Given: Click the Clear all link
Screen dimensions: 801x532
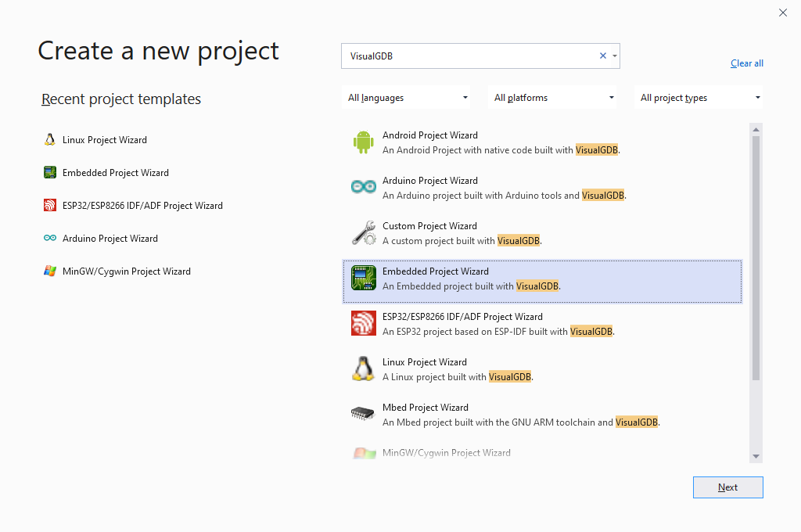Looking at the screenshot, I should [x=746, y=63].
